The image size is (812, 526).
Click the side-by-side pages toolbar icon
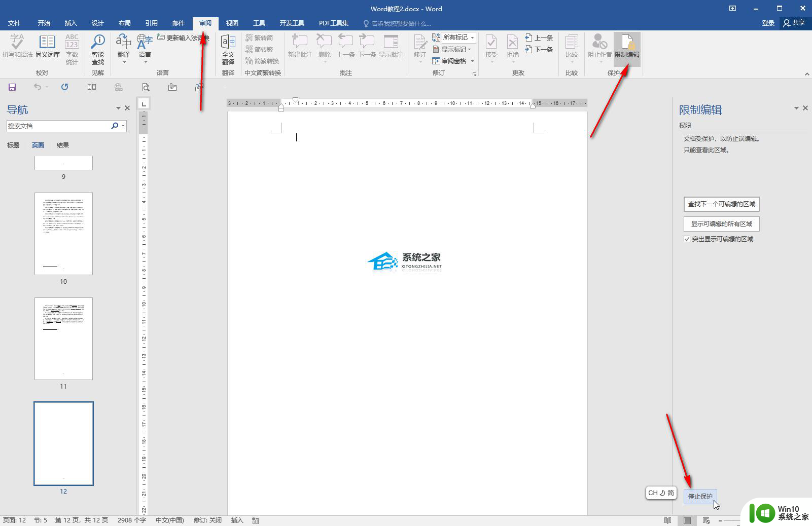coord(92,87)
